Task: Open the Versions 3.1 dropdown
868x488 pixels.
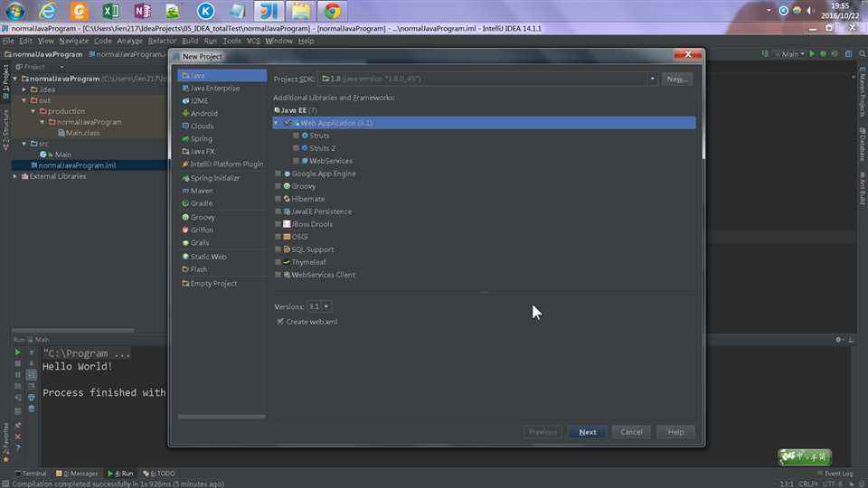Action: tap(326, 306)
